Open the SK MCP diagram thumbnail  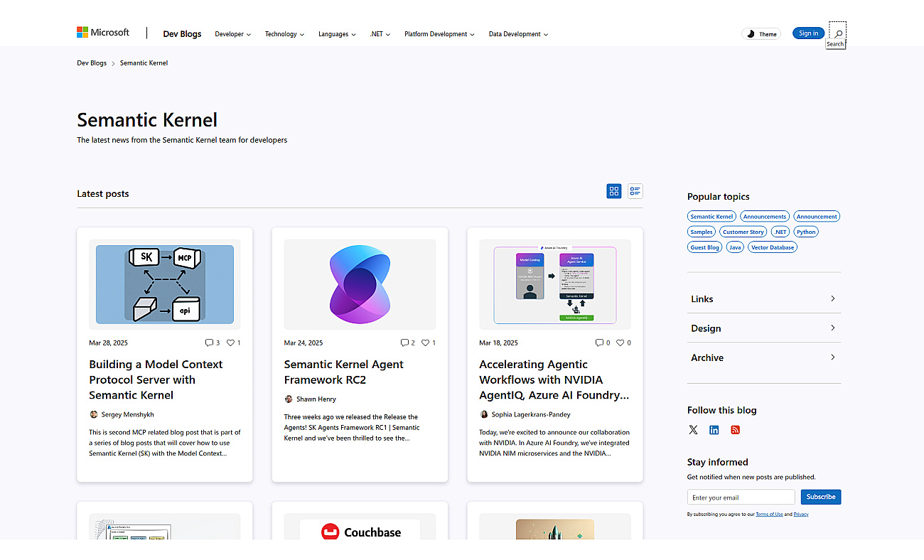[165, 284]
